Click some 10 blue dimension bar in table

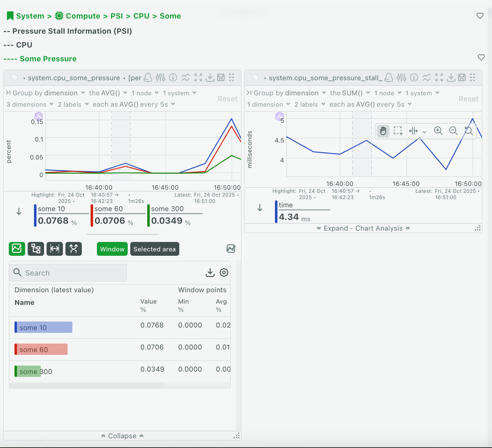(43, 327)
